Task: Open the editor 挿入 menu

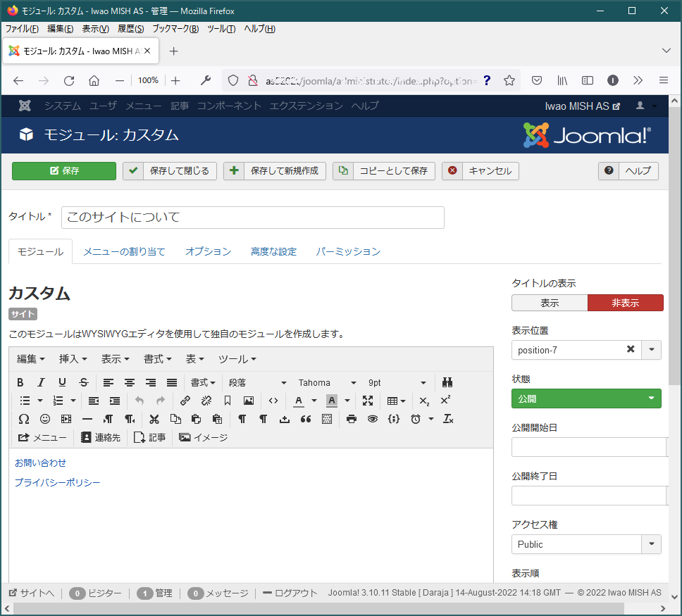Action: click(73, 359)
